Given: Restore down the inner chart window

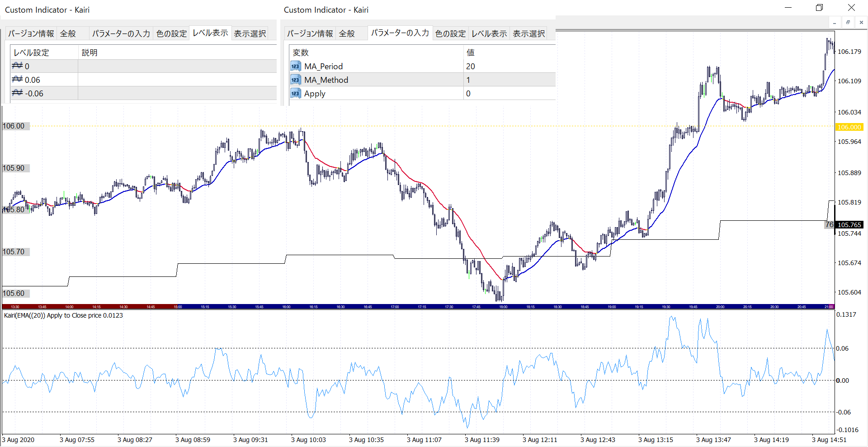Looking at the screenshot, I should (x=848, y=23).
